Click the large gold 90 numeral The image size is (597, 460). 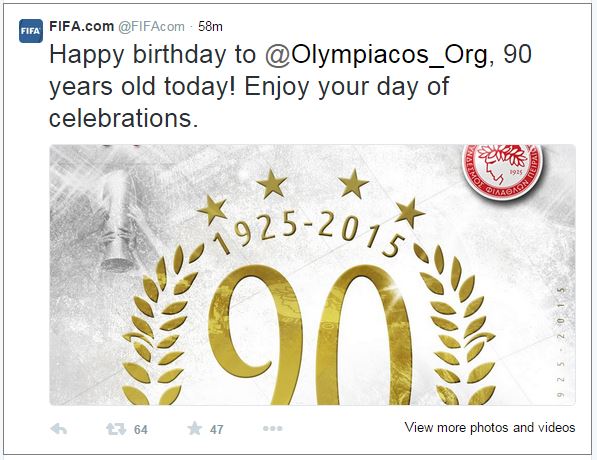pos(310,335)
